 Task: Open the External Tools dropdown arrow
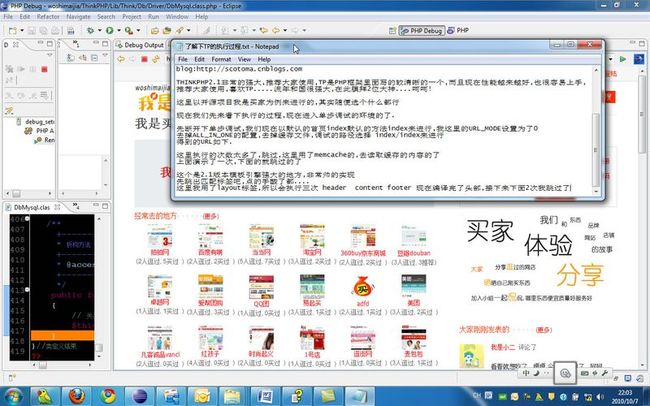[138, 30]
